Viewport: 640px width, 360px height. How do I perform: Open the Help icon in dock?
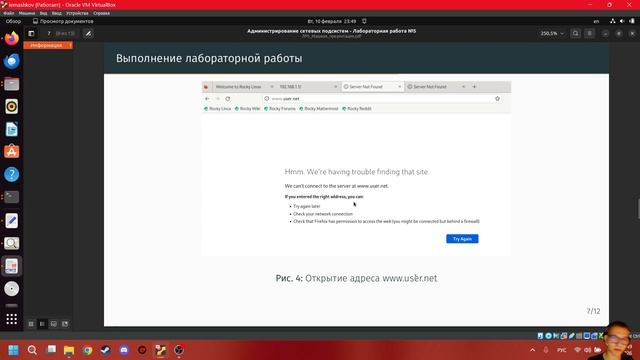point(11,175)
